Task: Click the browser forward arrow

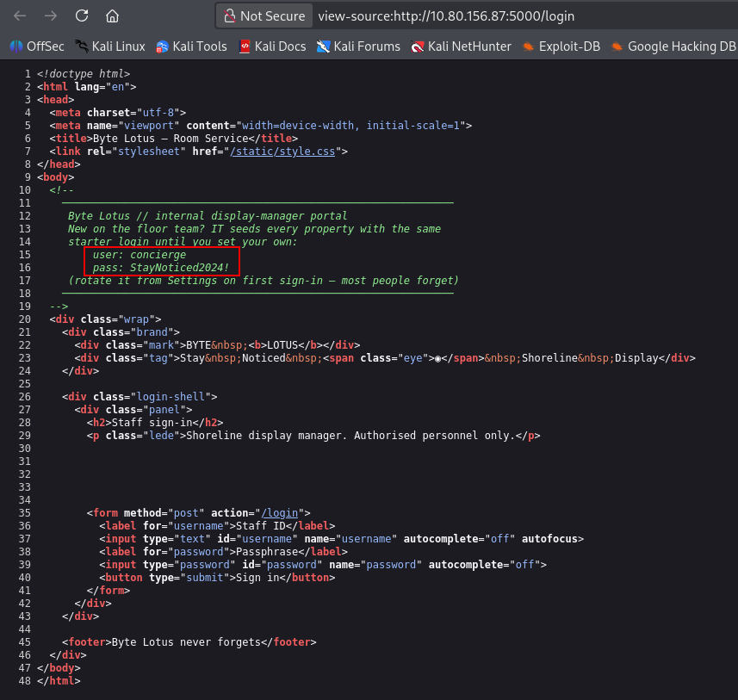Action: click(x=50, y=16)
